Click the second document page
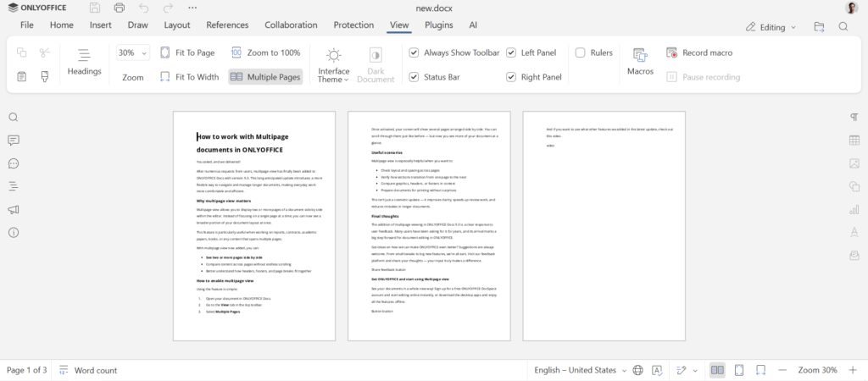This screenshot has height=381, width=868. pos(429,225)
